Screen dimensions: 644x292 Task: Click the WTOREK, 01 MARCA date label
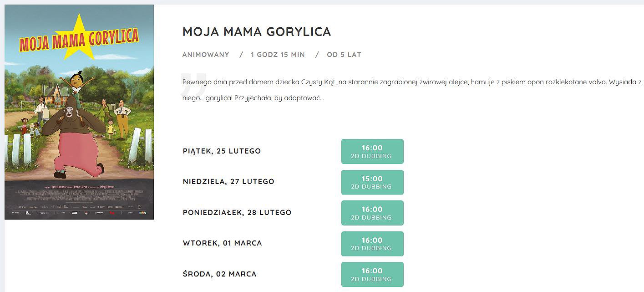tap(222, 243)
